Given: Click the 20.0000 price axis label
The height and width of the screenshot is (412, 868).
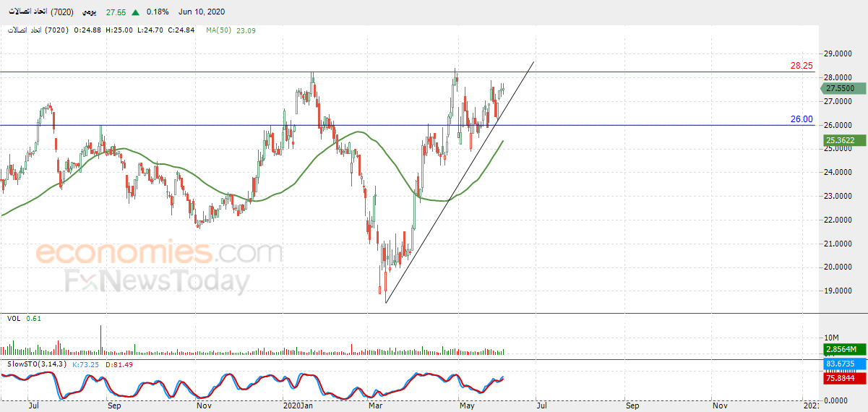Looking at the screenshot, I should click(x=839, y=267).
